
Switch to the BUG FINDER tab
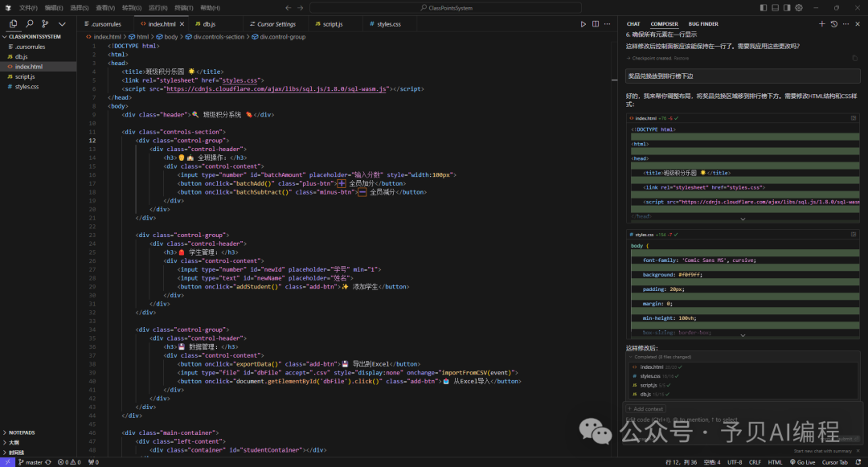tap(703, 24)
